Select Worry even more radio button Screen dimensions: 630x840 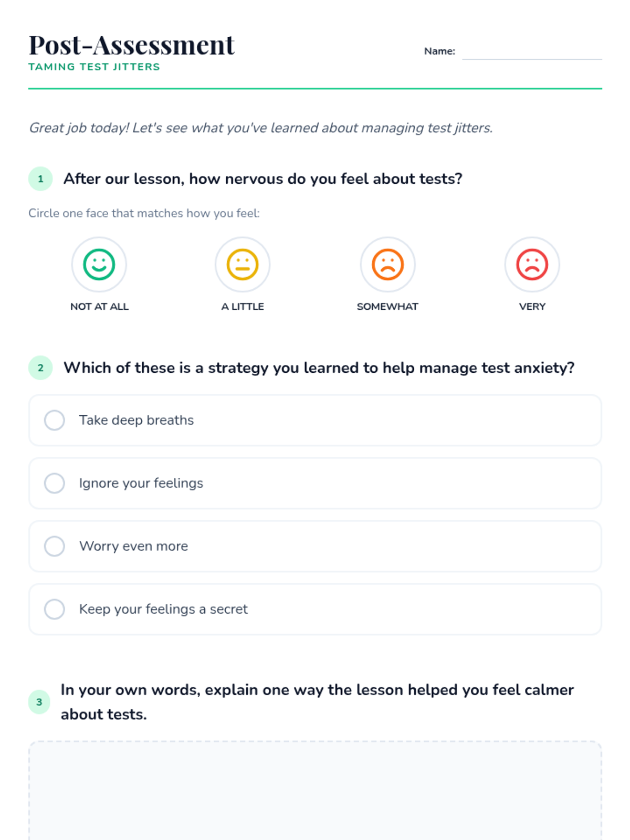click(55, 546)
